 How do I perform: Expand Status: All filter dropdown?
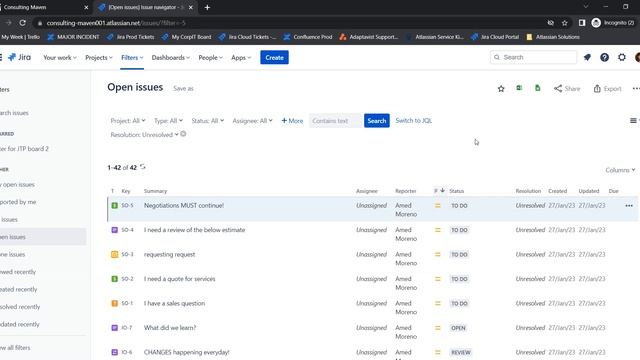(207, 121)
